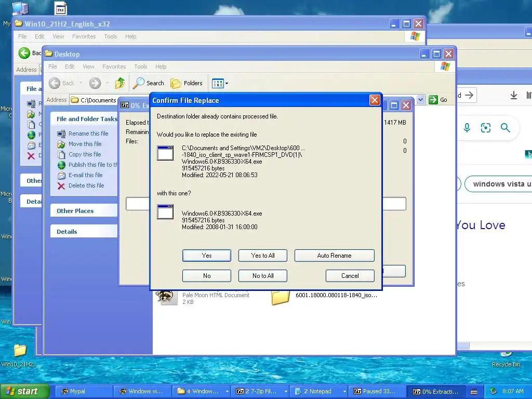Image resolution: width=532 pixels, height=399 pixels.
Task: Click the browser voice search microphone icon
Action: (467, 128)
